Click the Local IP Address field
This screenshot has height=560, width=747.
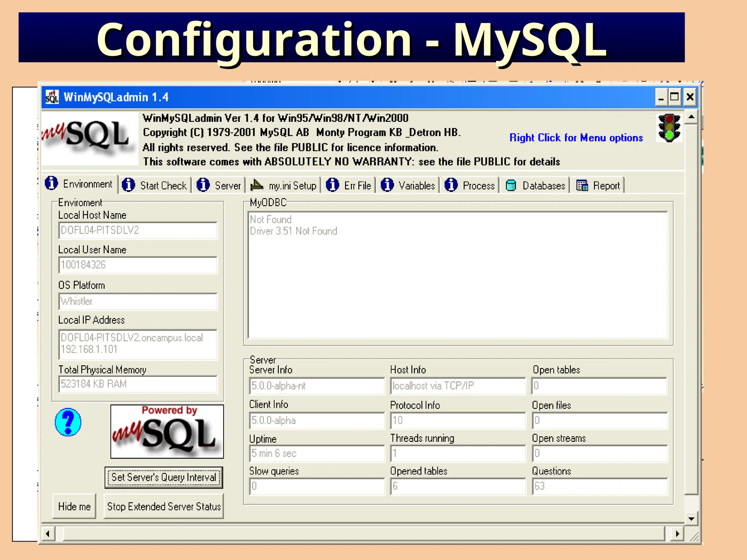(138, 344)
